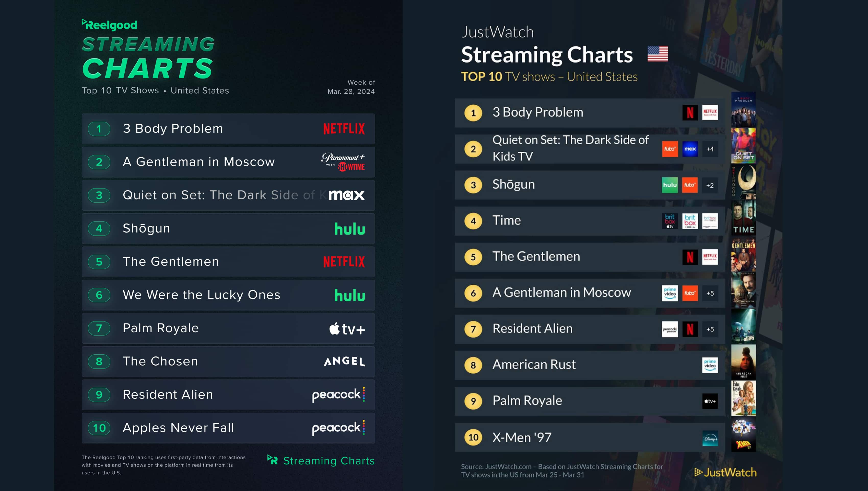The height and width of the screenshot is (491, 868).
Task: Expand the +5 badge in JustWatch's Gentleman in Moscow row
Action: pyautogui.click(x=710, y=293)
